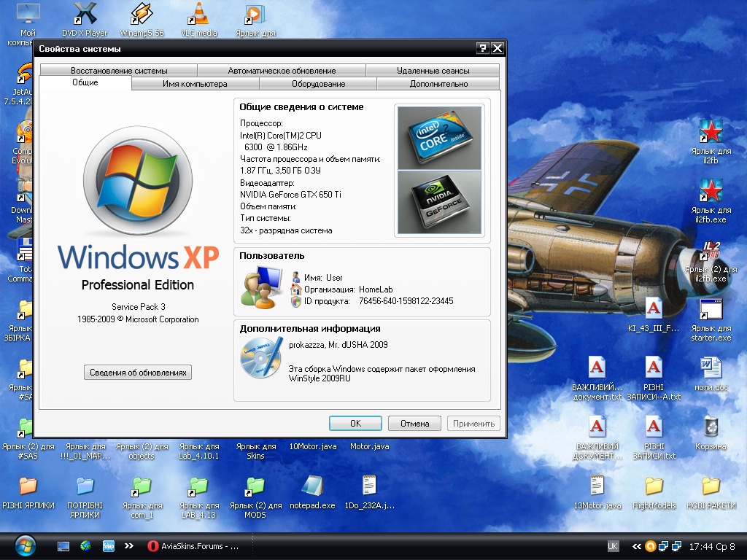Click the '10Motor.java' desktop label
This screenshot has width=747, height=560.
coord(312,446)
